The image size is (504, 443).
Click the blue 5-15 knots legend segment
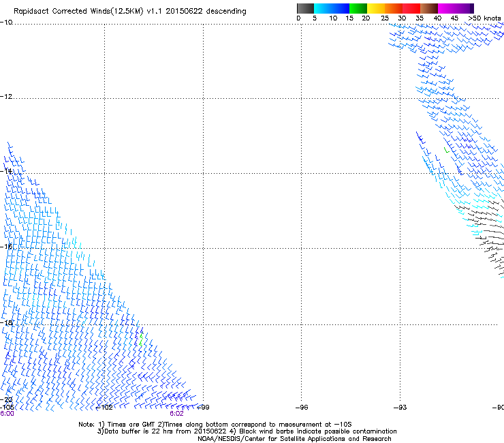point(332,8)
